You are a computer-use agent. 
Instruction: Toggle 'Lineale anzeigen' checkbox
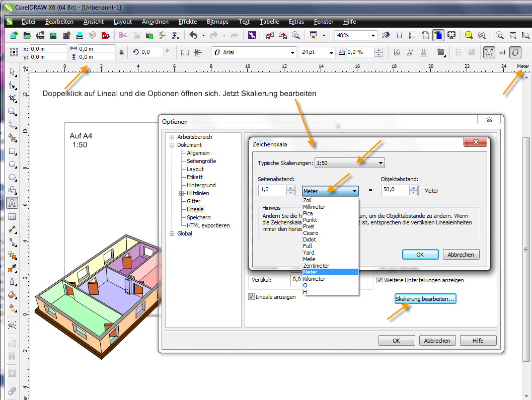pyautogui.click(x=252, y=296)
